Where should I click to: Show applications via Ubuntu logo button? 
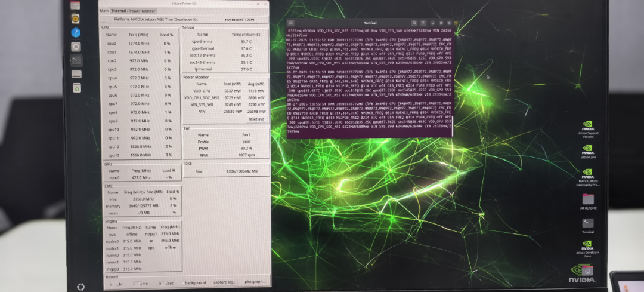81,287
